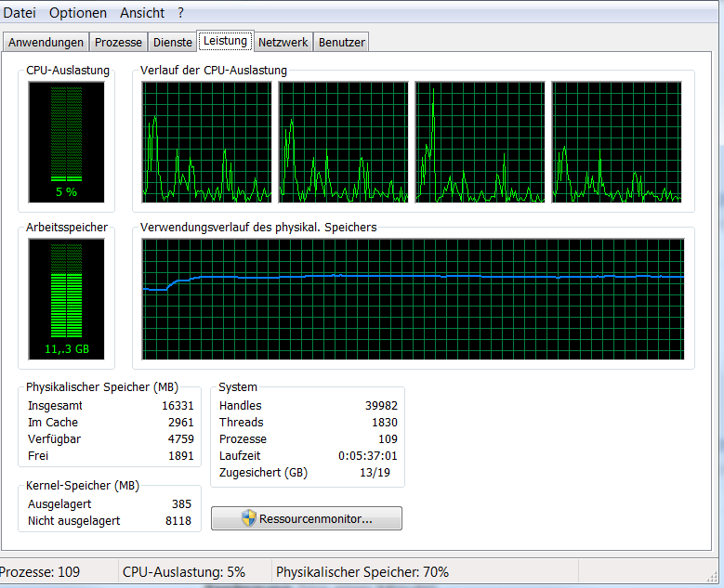724x588 pixels.
Task: Click status bar 'CPU-Auslastung: 5%'
Action: 184,572
